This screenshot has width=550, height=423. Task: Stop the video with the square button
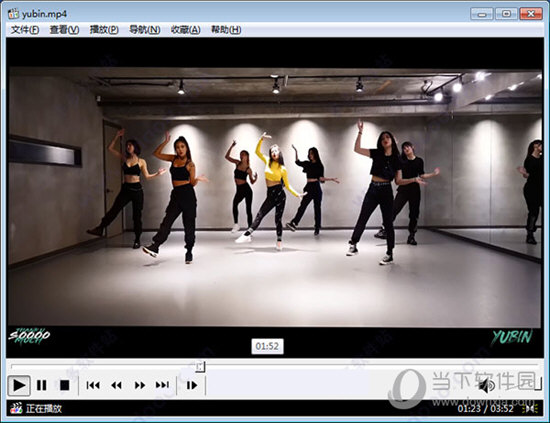click(x=65, y=385)
